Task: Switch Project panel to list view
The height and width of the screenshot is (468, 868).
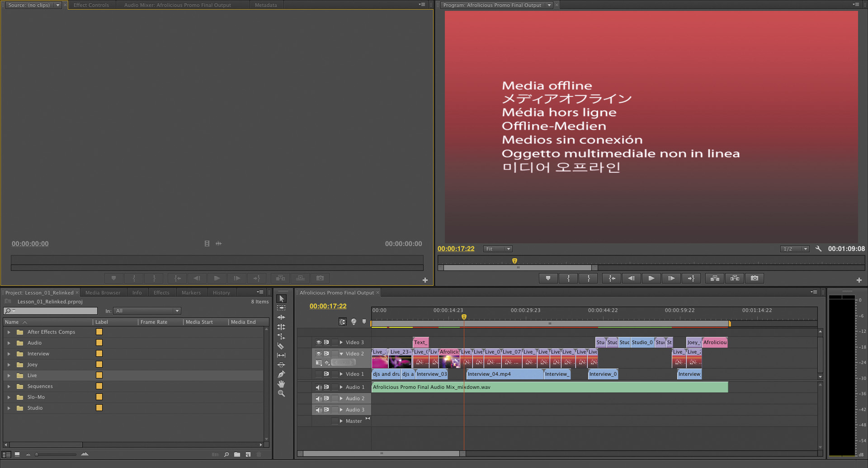Action: (6, 454)
